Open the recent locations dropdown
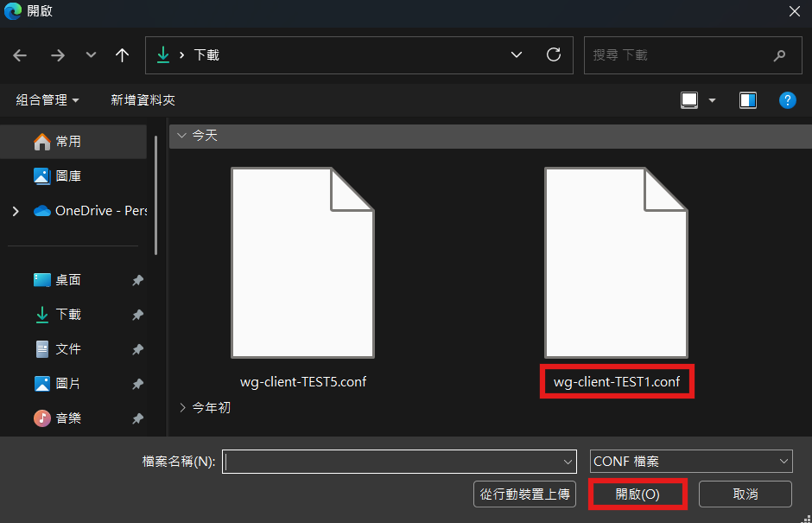 [91, 55]
